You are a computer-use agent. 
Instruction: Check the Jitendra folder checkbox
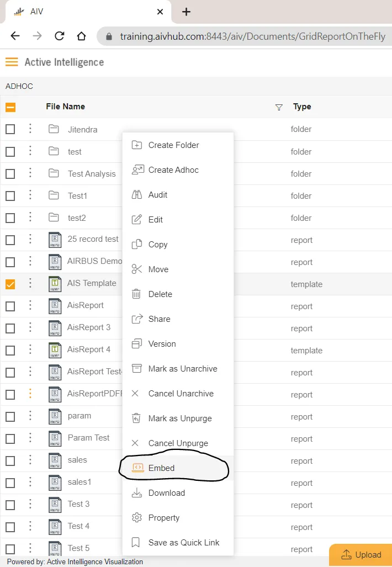pos(10,129)
